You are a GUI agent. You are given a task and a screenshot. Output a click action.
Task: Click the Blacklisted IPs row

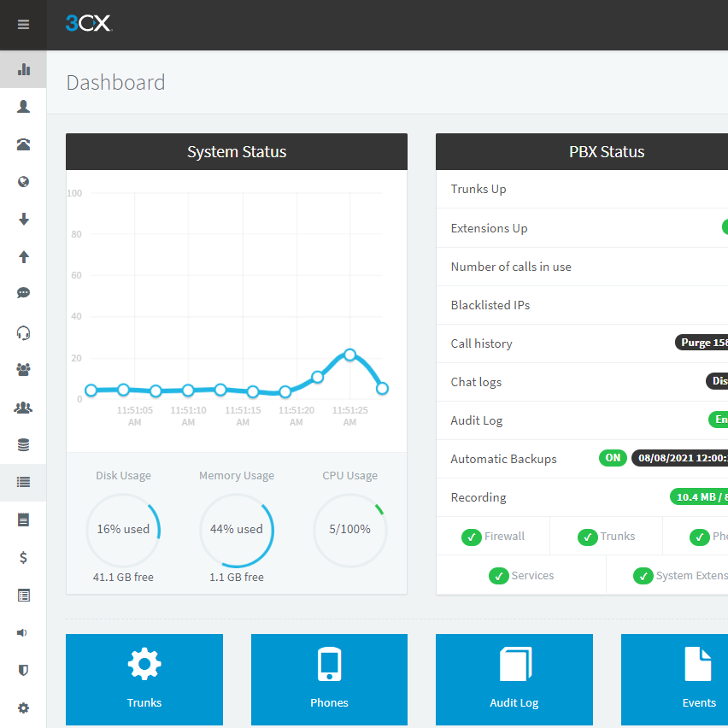(x=582, y=305)
